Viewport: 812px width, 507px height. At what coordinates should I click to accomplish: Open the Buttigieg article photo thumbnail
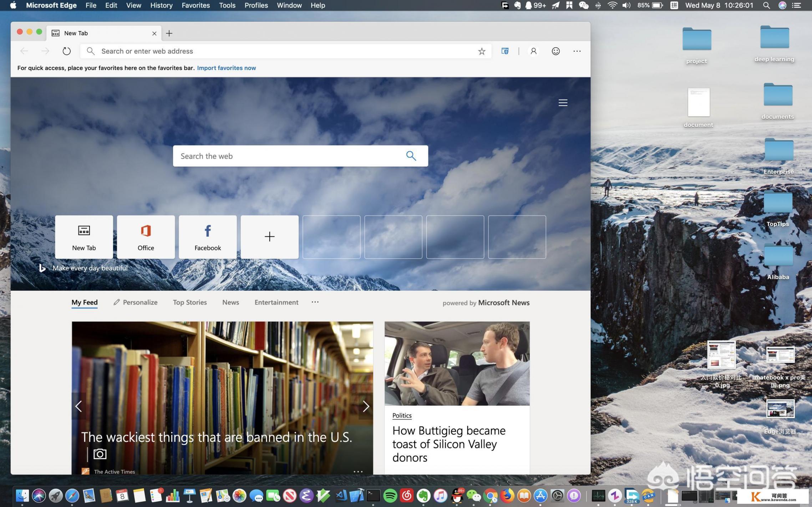[x=457, y=363]
